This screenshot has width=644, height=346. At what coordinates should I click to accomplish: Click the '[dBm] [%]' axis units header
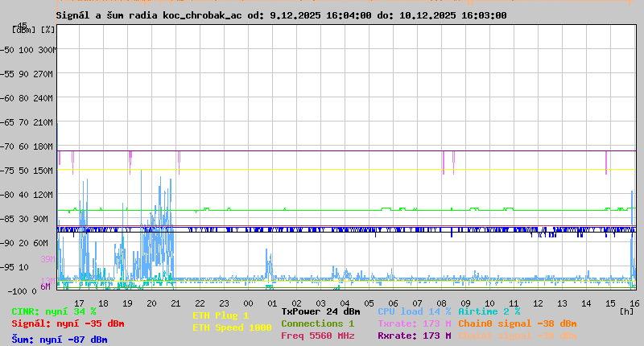33,30
